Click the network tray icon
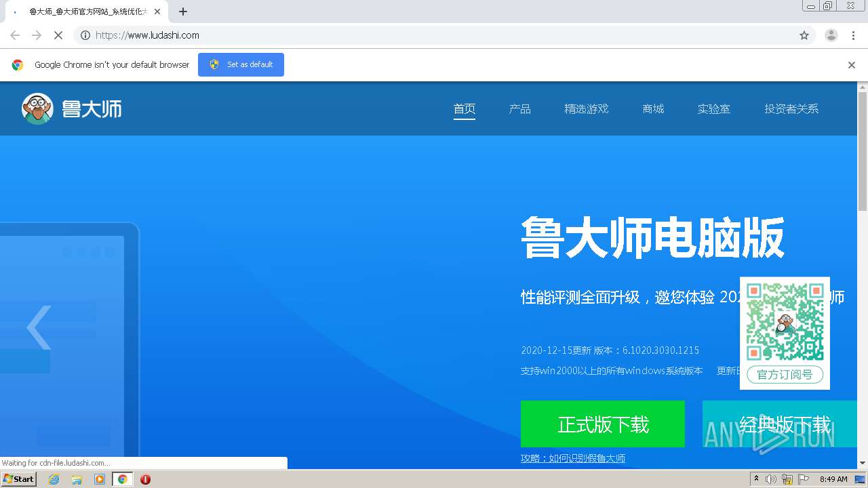 click(787, 479)
